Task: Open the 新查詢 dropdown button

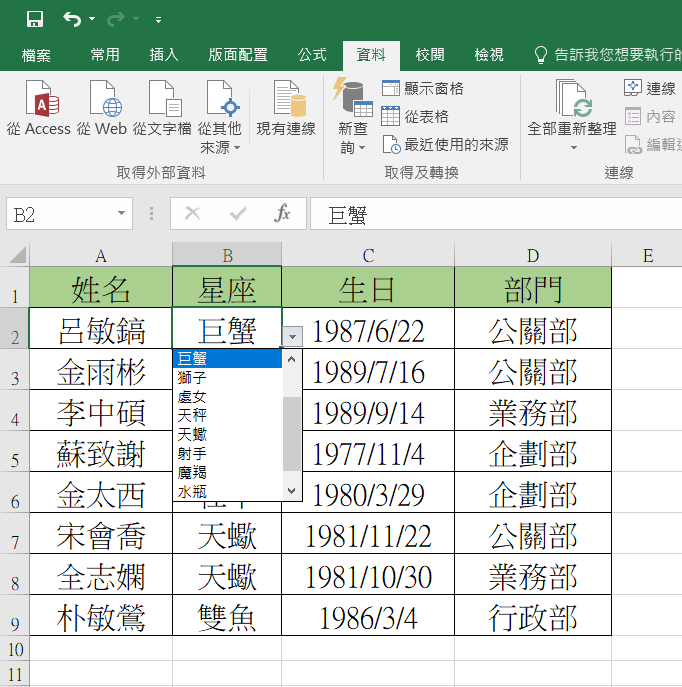Action: (353, 117)
